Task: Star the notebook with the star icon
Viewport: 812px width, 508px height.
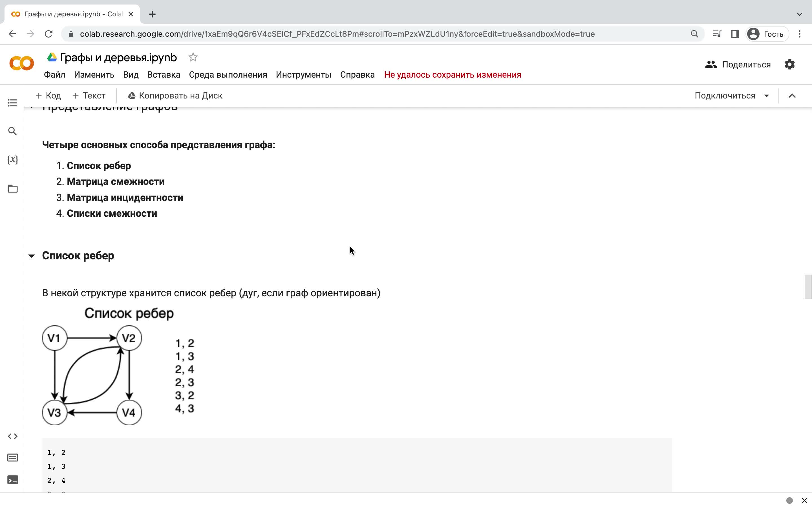Action: pyautogui.click(x=193, y=57)
